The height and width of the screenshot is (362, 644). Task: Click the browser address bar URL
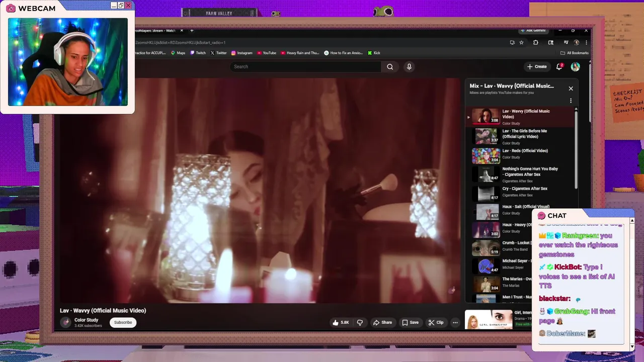click(x=180, y=43)
